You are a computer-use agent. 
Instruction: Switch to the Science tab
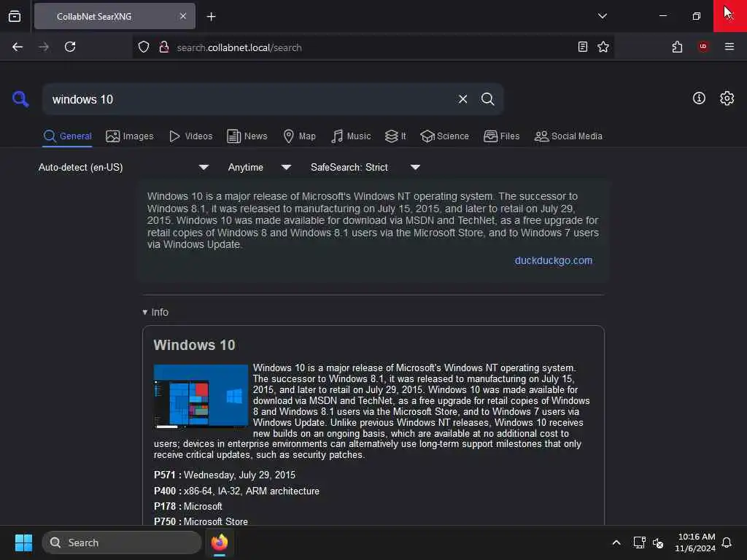pyautogui.click(x=444, y=136)
